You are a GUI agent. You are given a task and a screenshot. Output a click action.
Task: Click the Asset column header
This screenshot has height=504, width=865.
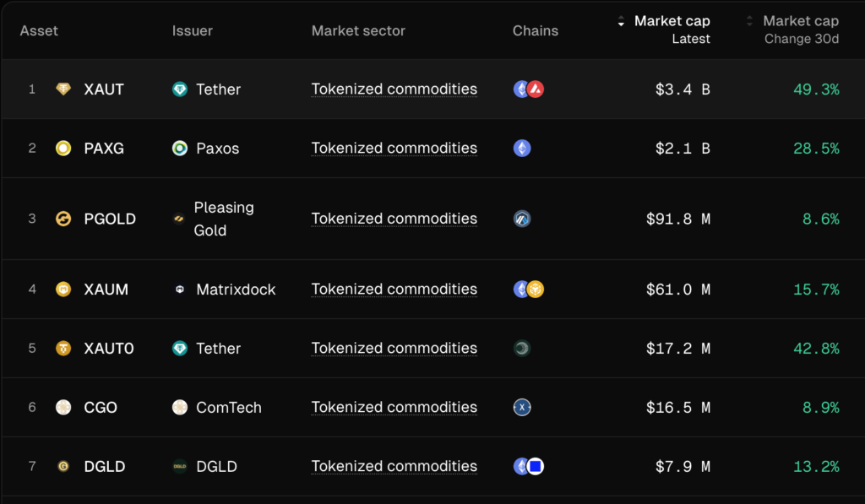click(39, 31)
